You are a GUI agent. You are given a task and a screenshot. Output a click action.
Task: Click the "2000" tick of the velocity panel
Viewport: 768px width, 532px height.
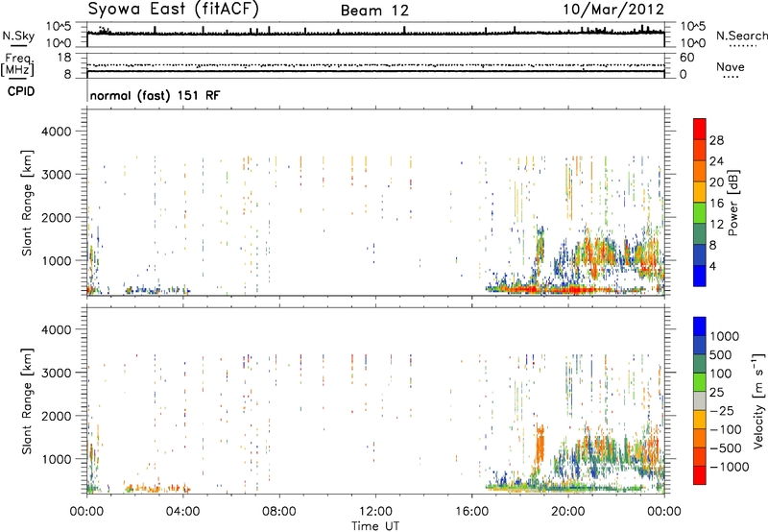tap(56, 416)
